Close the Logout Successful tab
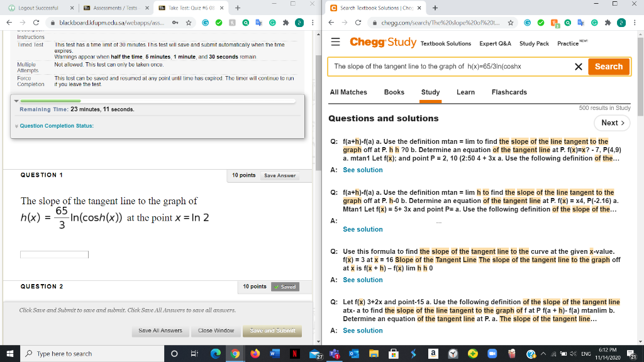Screen dimensions: 644x362 point(72,8)
